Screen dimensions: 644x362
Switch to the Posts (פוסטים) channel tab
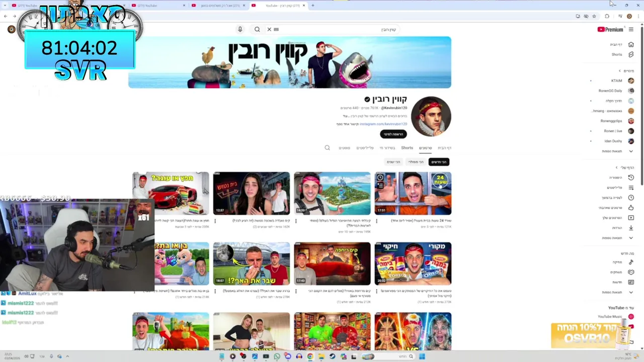point(344,148)
